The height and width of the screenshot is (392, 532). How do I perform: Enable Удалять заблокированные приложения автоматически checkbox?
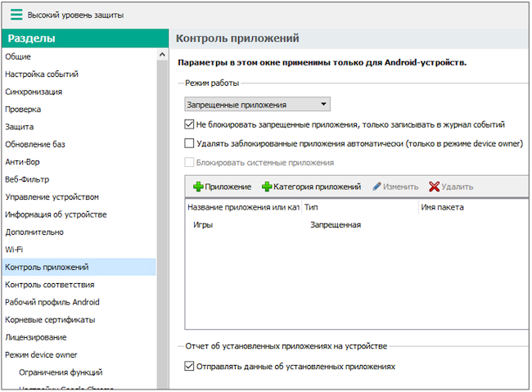tap(189, 143)
